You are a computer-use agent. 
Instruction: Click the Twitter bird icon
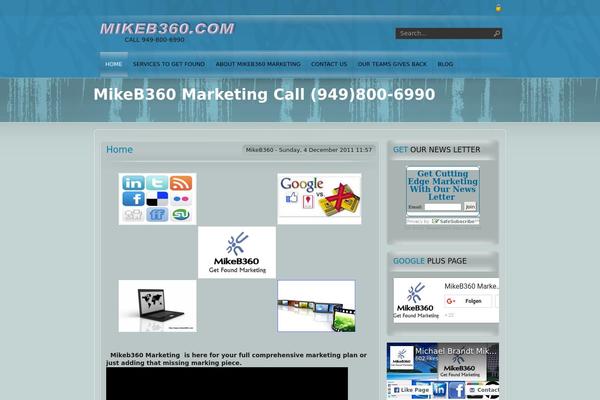pos(157,183)
